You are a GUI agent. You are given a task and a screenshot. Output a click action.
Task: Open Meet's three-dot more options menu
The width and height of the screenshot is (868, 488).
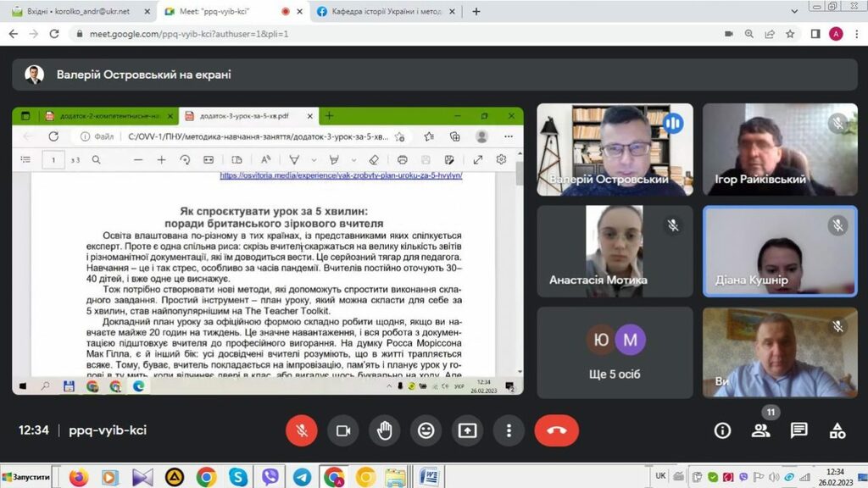pos(509,430)
